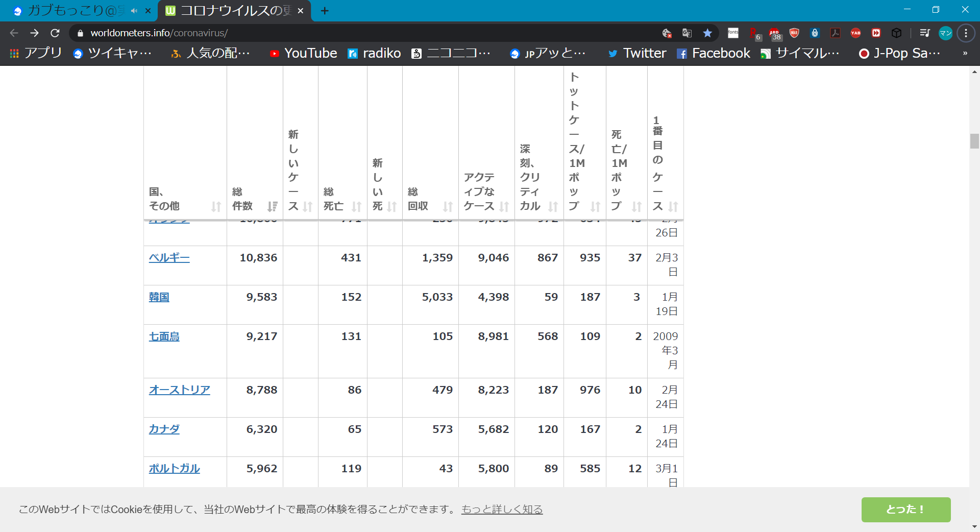Open the media controls playlist icon
The width and height of the screenshot is (980, 532).
point(924,33)
